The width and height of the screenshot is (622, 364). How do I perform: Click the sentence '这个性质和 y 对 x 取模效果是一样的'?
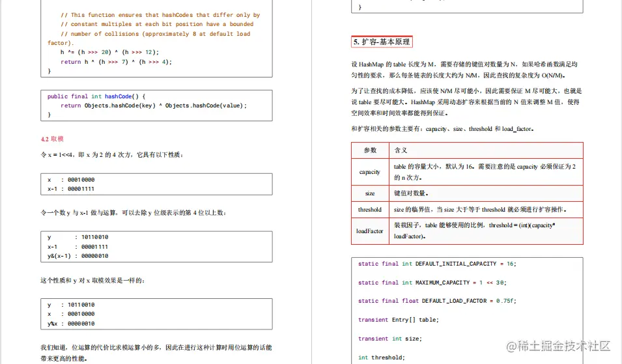pos(93,281)
